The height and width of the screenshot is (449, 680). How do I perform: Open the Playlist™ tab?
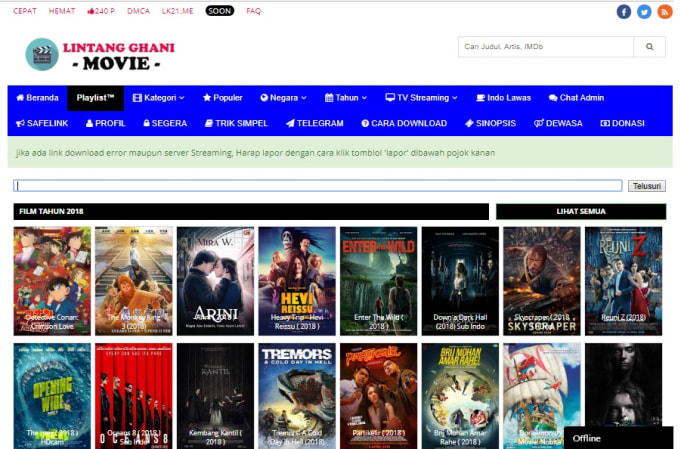[95, 98]
